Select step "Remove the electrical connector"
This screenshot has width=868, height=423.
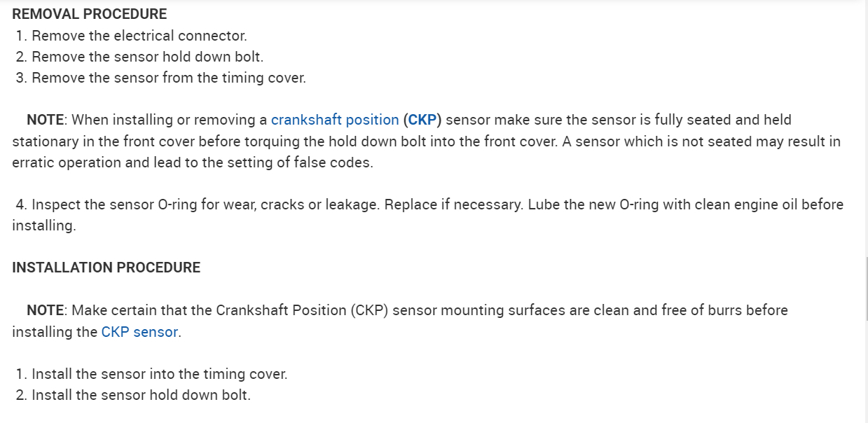click(139, 35)
